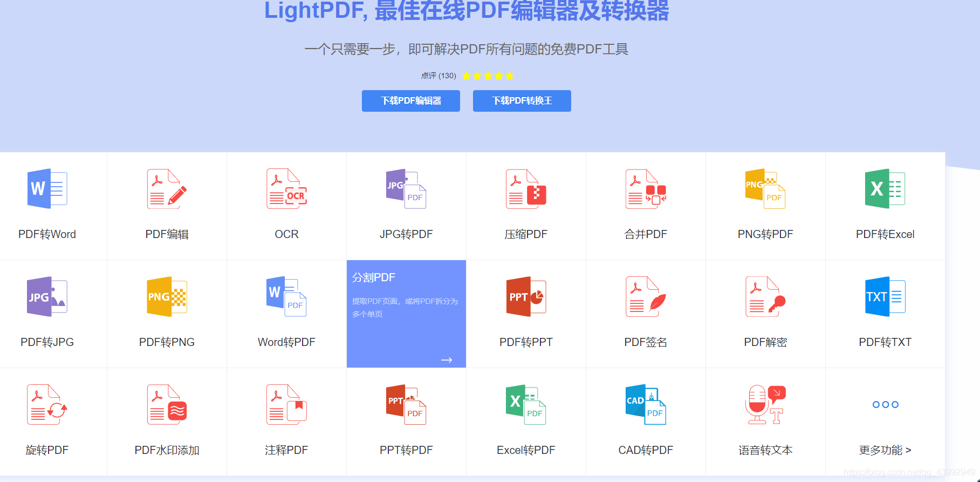Image resolution: width=980 pixels, height=482 pixels.
Task: Click the Excel转PDF label text
Action: coord(526,450)
